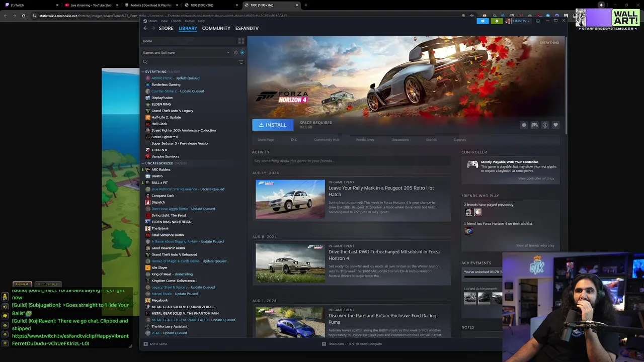Open Mitsubishi Starion event thumbnail
644x362 pixels.
pos(290,263)
